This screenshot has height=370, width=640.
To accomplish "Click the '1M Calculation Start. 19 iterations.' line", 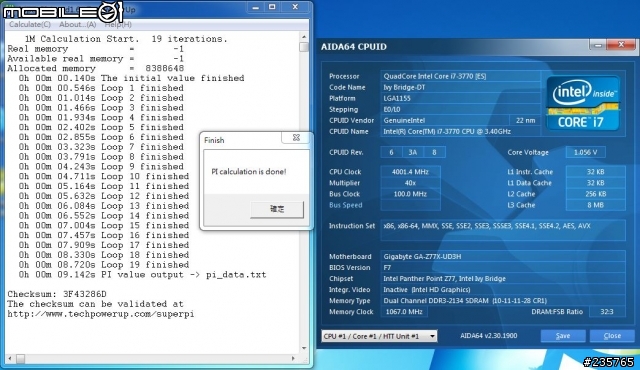I will coord(126,39).
